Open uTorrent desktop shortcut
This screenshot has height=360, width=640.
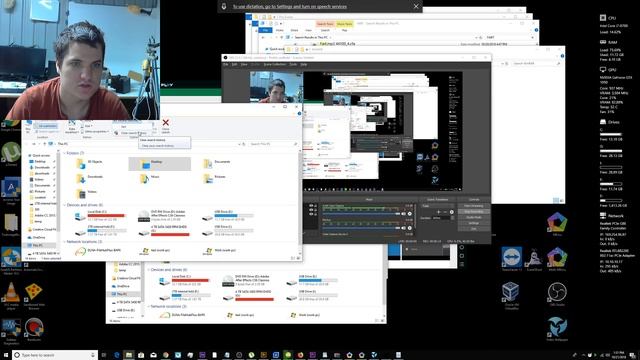pos(11,154)
